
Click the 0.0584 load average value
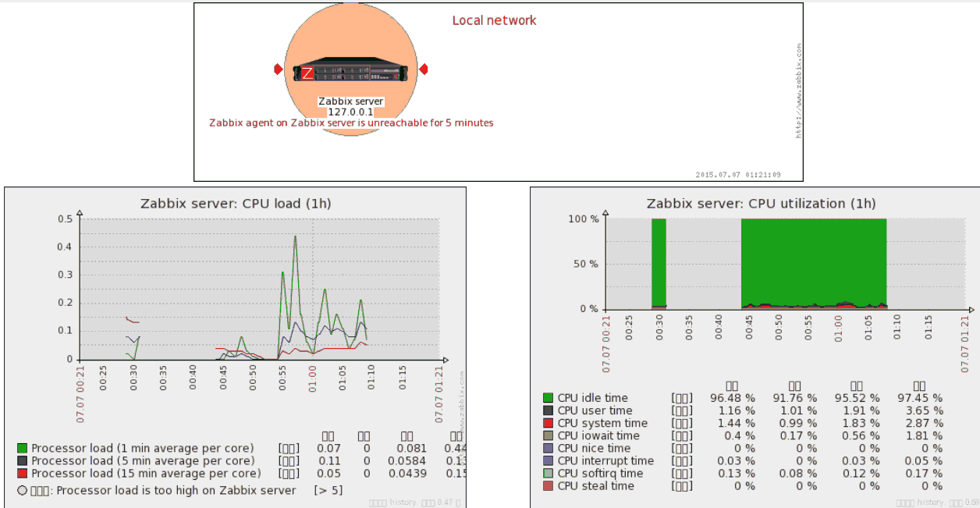(408, 461)
